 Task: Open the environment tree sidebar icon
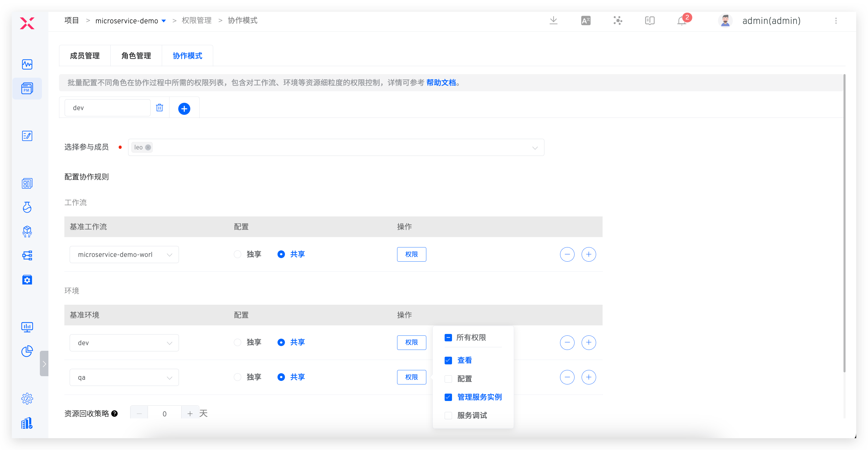click(x=27, y=255)
